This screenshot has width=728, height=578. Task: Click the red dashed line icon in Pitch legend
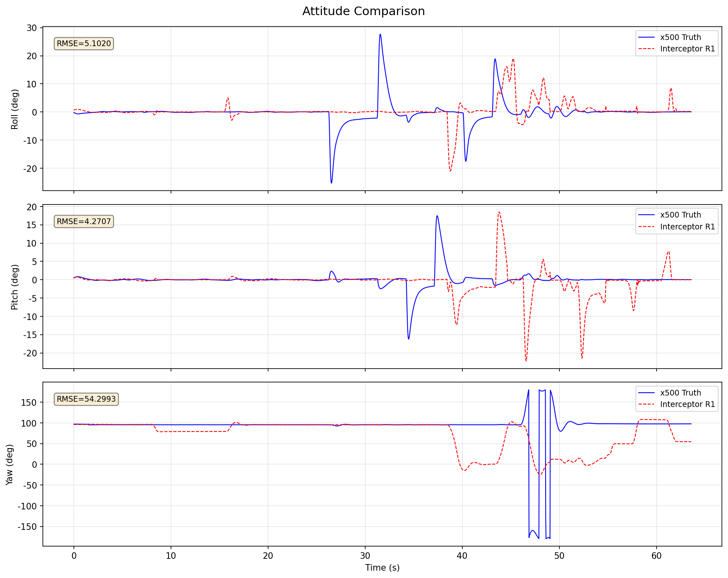coord(647,227)
